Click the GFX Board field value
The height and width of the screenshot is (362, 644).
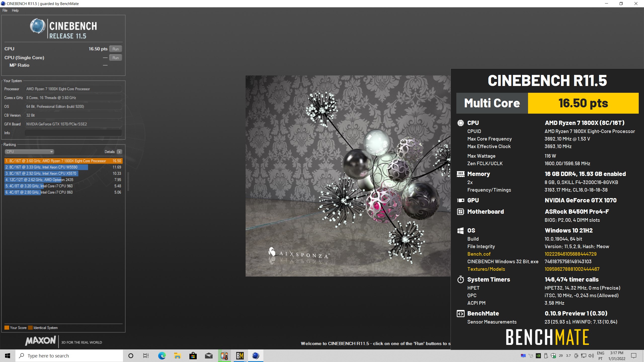(73, 124)
